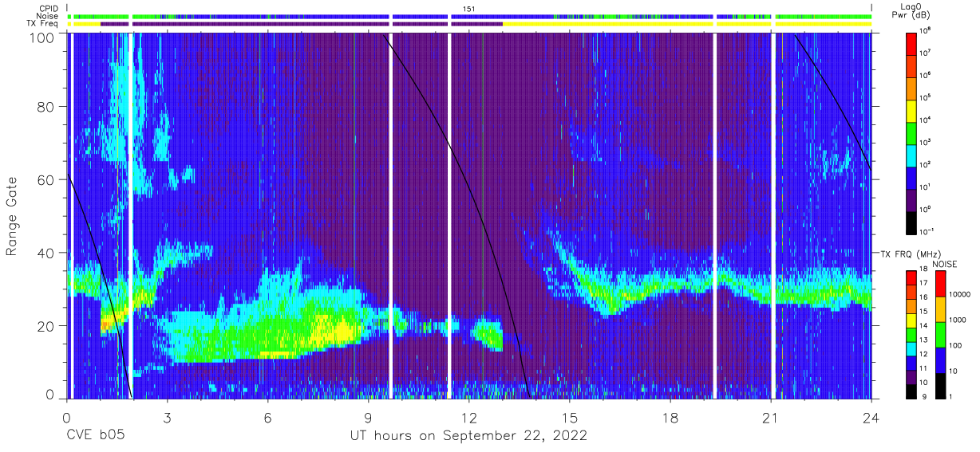Click the 1000 tick on the NOISE legend
980x452 pixels.
click(959, 319)
